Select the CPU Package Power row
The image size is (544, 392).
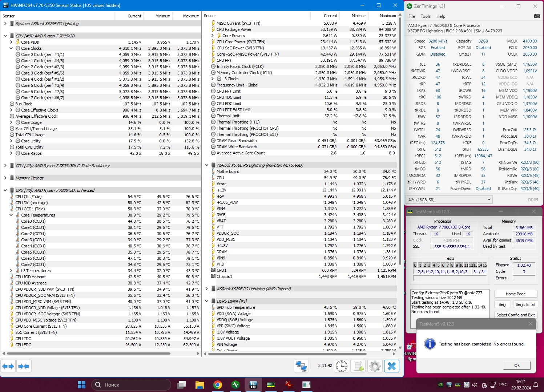(300, 29)
